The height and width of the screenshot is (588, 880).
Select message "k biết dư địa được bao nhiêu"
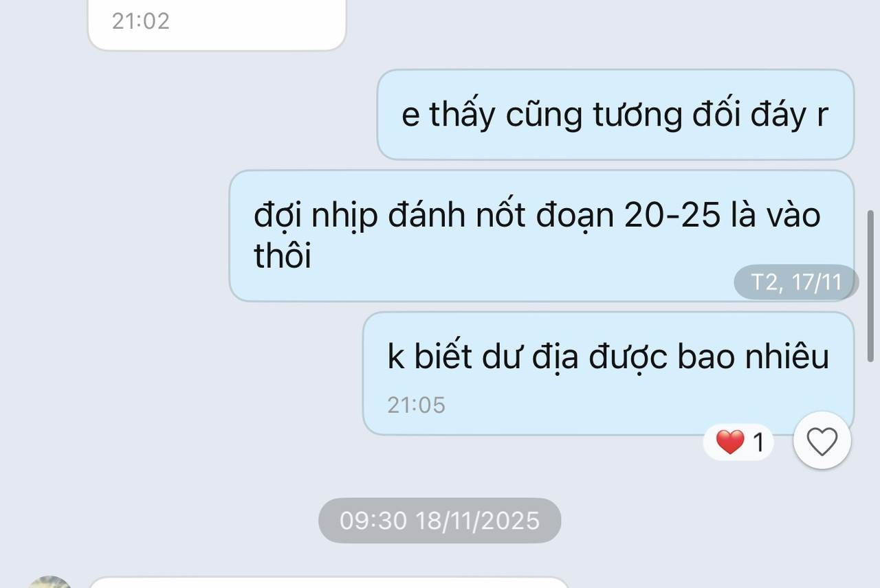click(x=608, y=373)
